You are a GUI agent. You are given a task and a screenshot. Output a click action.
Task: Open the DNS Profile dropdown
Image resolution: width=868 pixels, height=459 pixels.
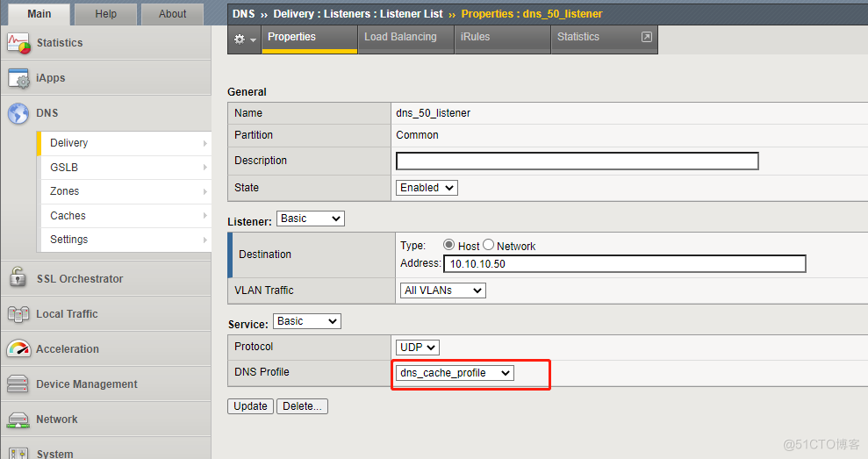click(x=454, y=373)
